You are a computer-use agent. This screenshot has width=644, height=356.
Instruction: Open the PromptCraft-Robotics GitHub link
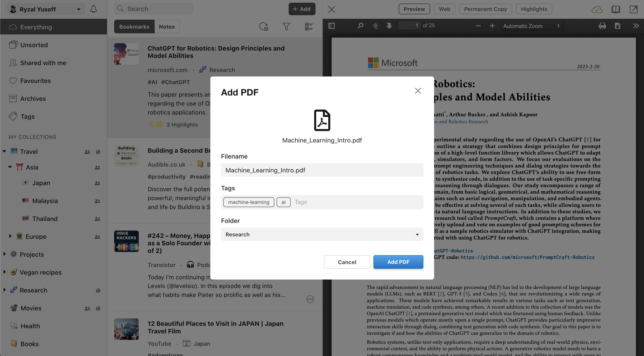point(527,257)
